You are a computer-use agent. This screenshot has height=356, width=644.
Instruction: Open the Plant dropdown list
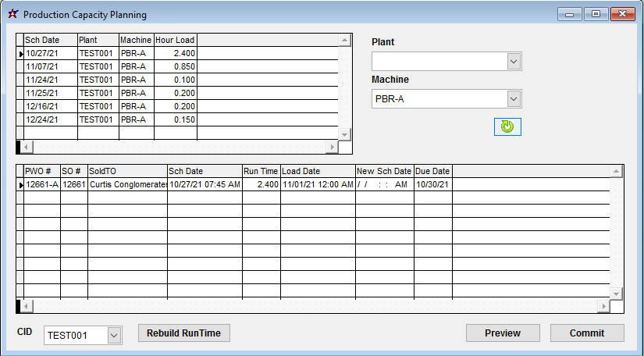pos(513,62)
